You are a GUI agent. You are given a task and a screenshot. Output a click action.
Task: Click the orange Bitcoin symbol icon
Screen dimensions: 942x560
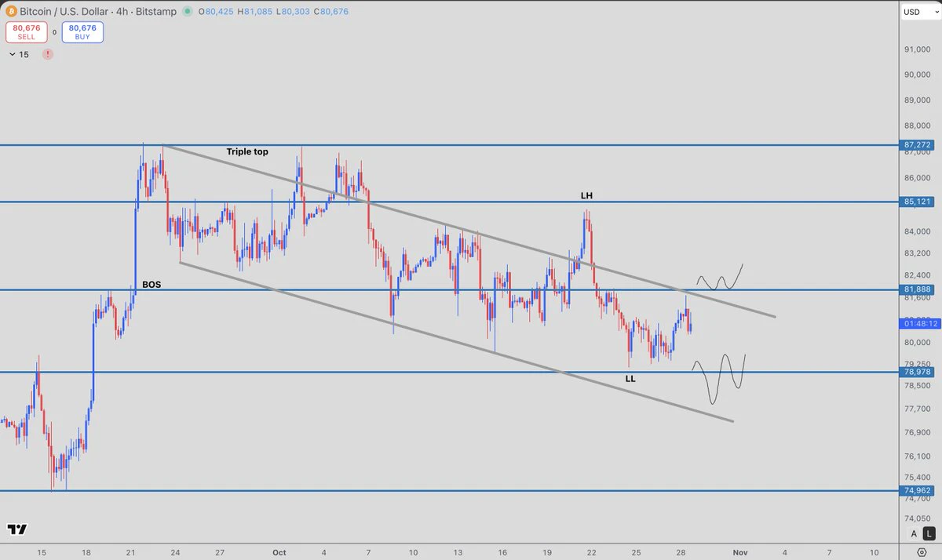pos(9,12)
